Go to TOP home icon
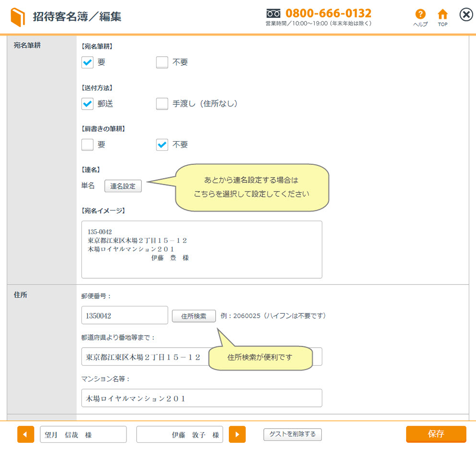 pos(443,15)
